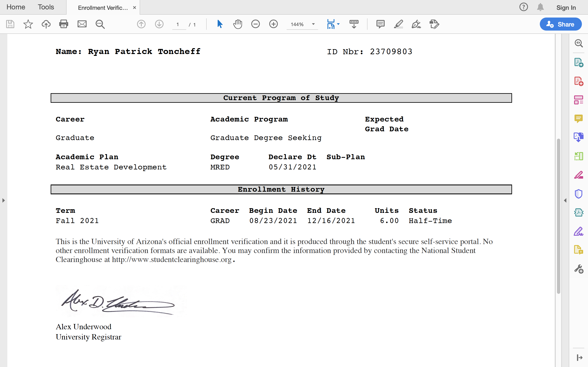Select the Hand pan tool
Viewport: 588px width, 367px height.
[238, 24]
